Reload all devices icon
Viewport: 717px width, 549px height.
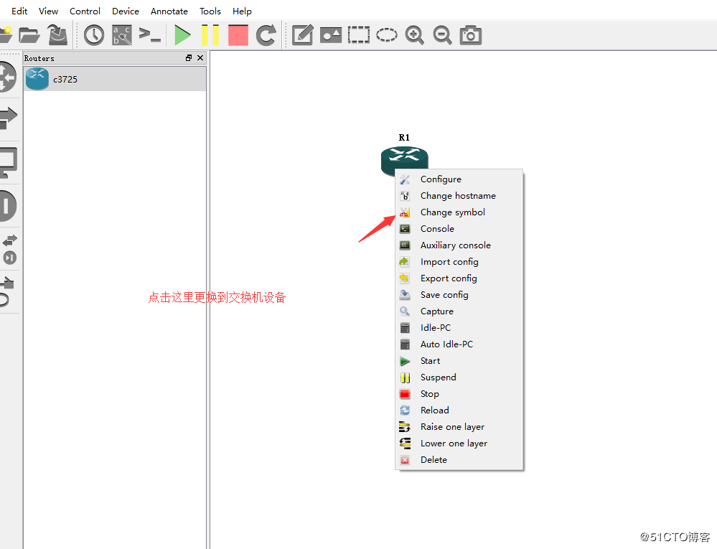pyautogui.click(x=266, y=35)
